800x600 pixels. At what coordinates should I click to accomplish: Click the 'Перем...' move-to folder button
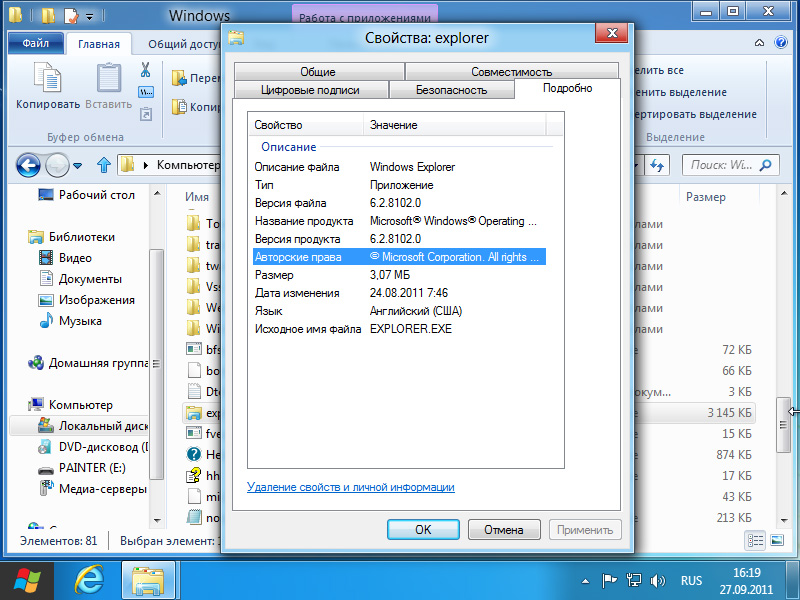point(196,78)
